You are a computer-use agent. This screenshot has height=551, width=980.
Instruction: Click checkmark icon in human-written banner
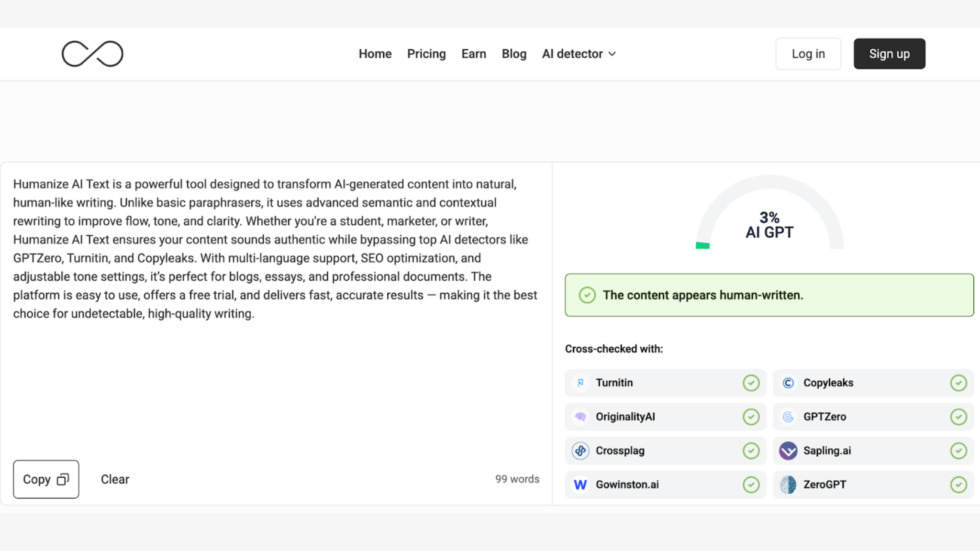[x=587, y=295]
